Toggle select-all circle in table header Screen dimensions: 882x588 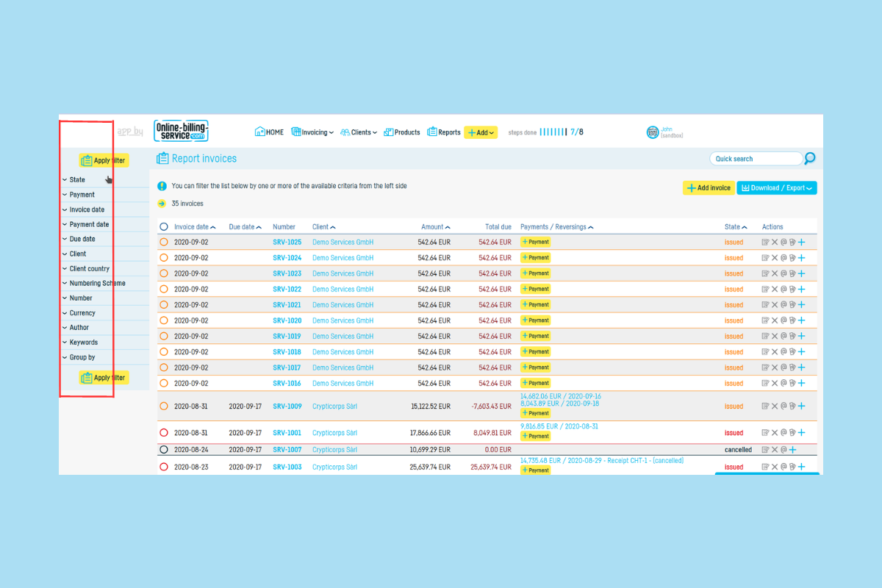(164, 227)
